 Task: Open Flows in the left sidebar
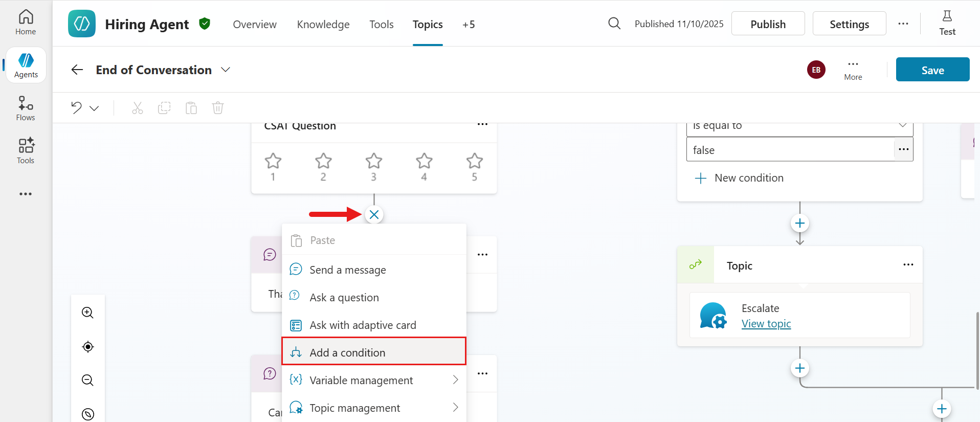pos(26,108)
